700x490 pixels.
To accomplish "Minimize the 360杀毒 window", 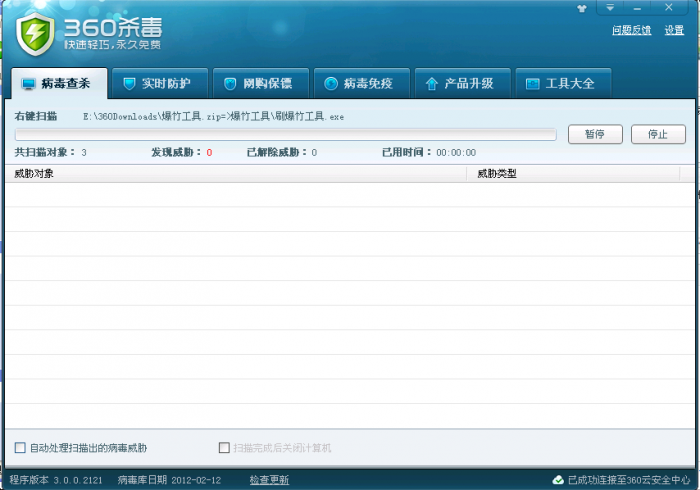I will [637, 8].
